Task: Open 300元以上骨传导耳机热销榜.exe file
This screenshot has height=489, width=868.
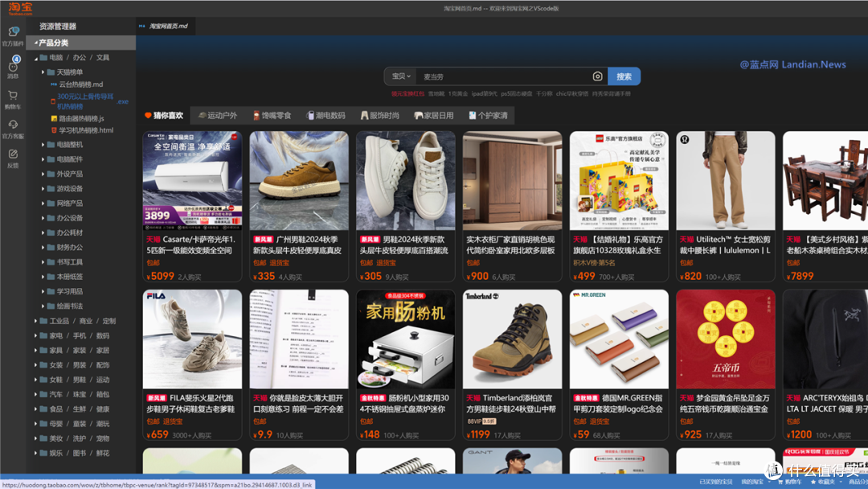Action: click(88, 101)
